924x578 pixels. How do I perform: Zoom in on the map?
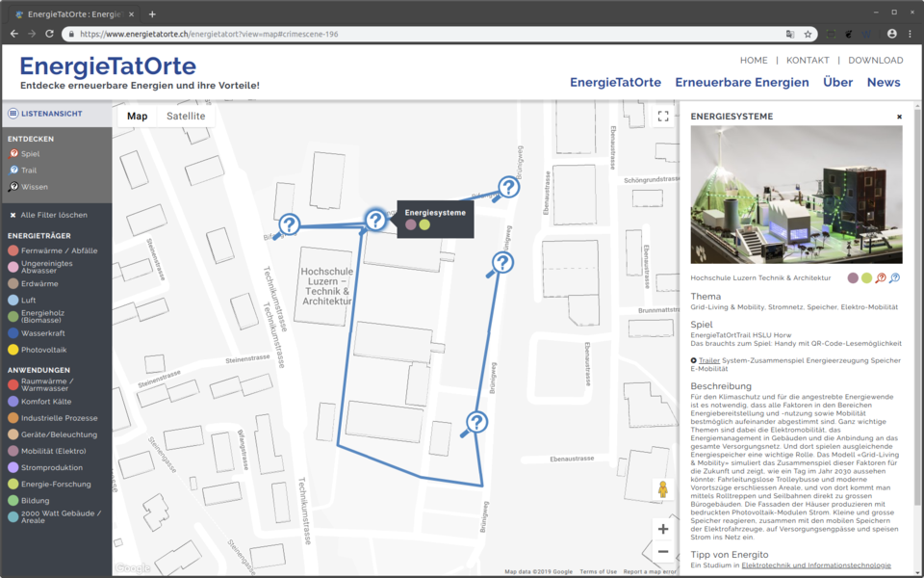(x=663, y=529)
